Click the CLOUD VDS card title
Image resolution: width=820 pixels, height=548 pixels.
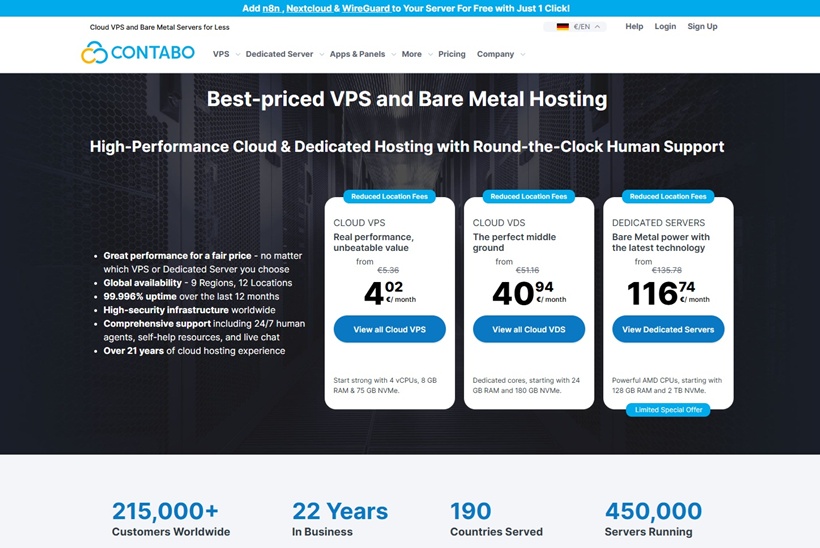pyautogui.click(x=499, y=223)
